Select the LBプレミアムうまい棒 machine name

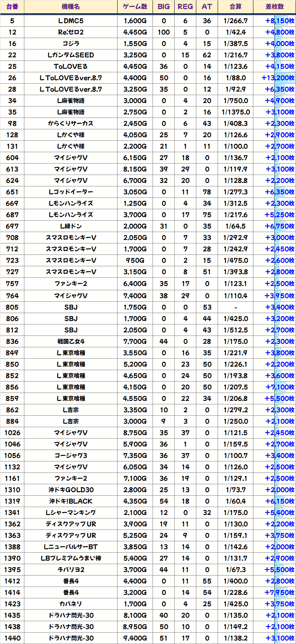[x=71, y=558]
